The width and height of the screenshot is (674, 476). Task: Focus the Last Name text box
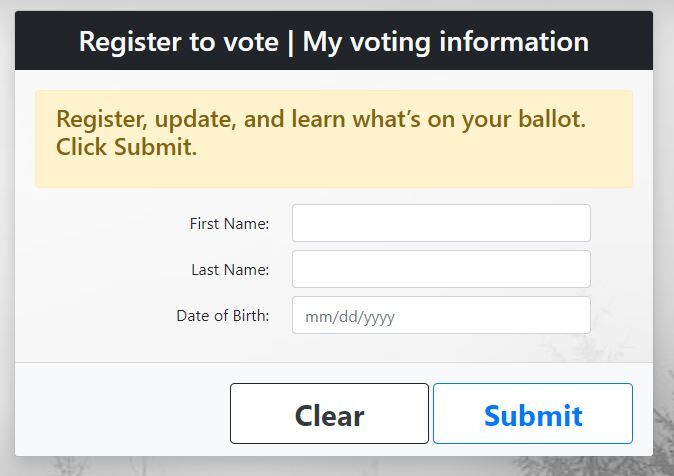coord(441,269)
